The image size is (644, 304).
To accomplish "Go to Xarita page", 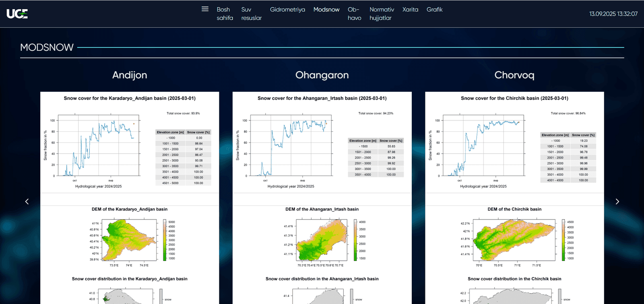I will point(410,10).
